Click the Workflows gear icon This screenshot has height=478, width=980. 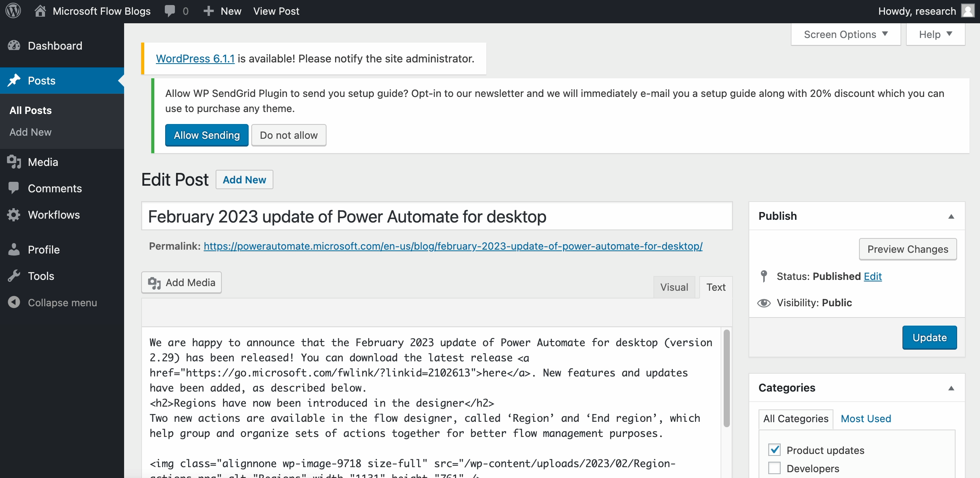[x=14, y=215]
